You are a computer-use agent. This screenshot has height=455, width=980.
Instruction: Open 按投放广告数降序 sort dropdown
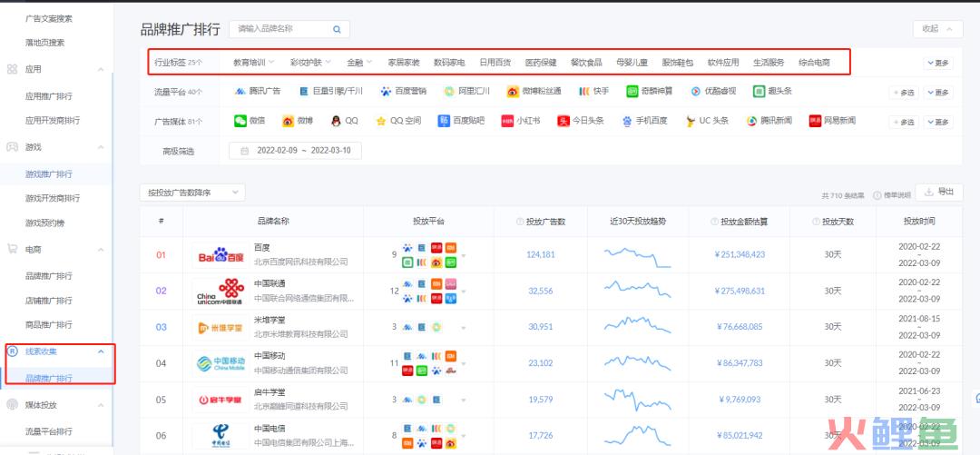[192, 193]
